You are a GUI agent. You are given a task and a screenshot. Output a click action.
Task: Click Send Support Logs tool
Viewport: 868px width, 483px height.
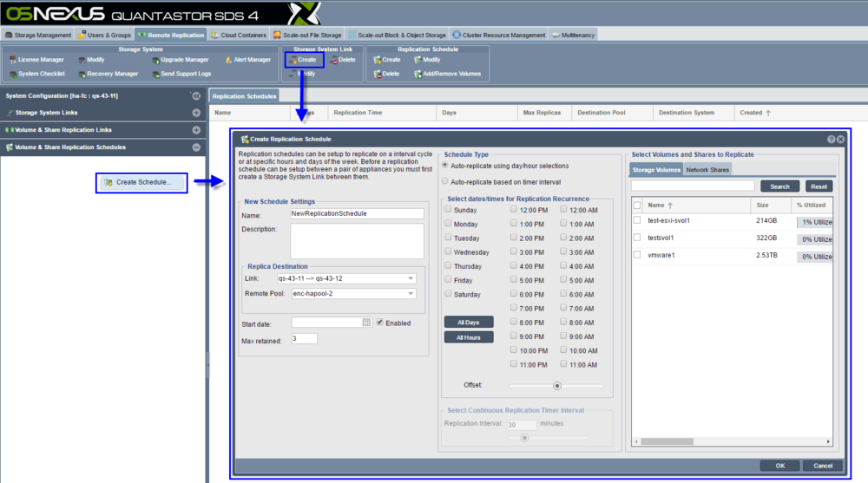[x=181, y=74]
